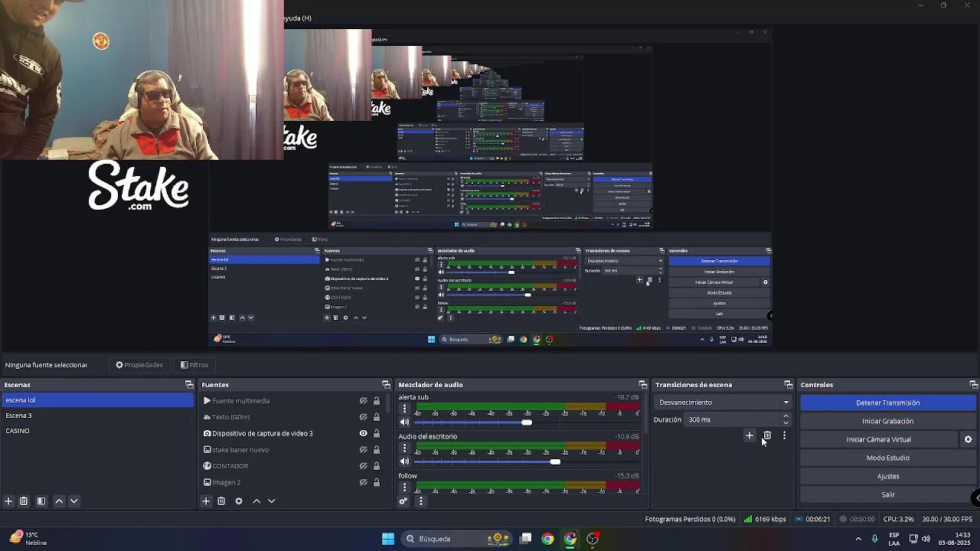Open the Audio del escritorio three-dot options menu

coord(404,448)
